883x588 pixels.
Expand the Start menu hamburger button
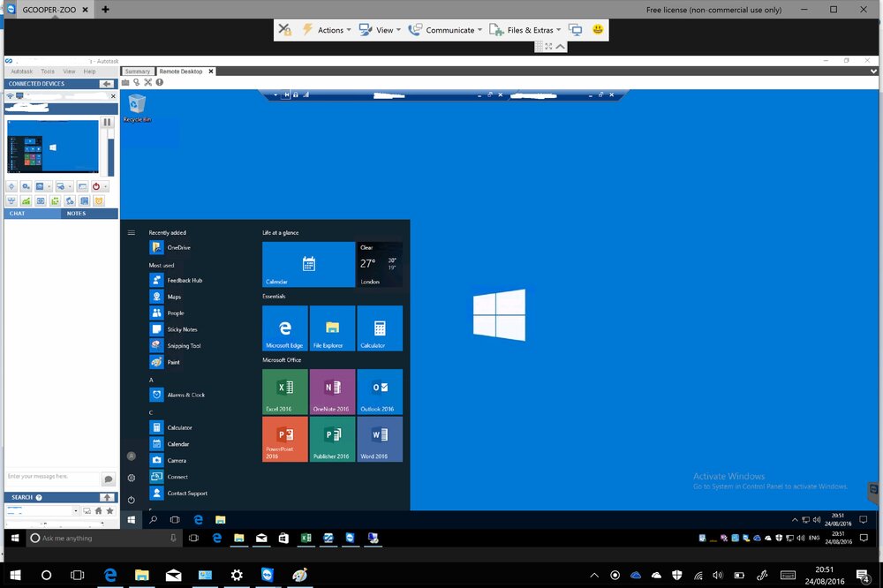tap(132, 232)
